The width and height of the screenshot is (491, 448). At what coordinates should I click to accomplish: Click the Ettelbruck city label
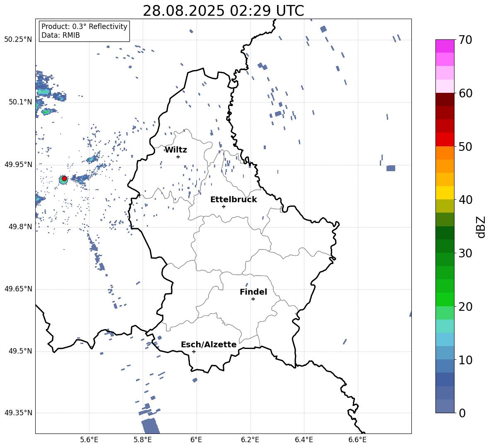pos(233,200)
